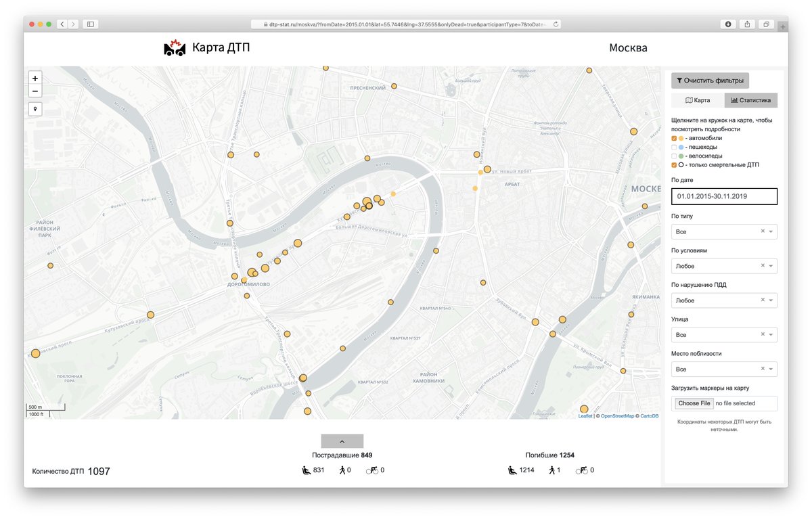Switch to the Карта tab

tap(697, 99)
